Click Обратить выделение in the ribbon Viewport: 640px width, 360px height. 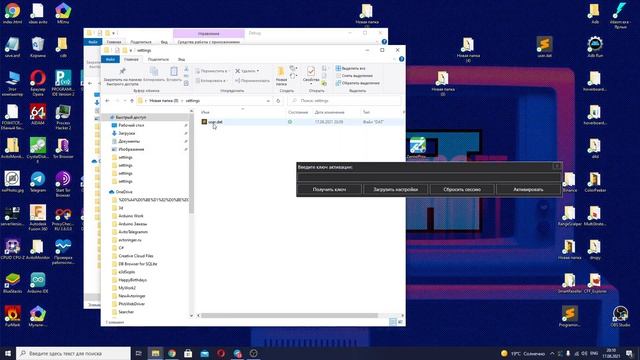tap(358, 83)
